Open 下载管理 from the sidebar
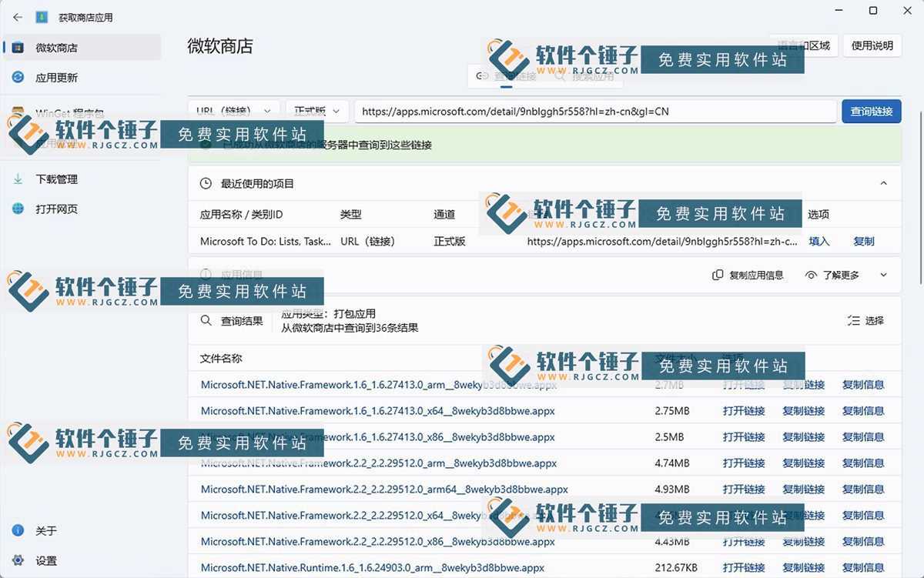Viewport: 924px width, 578px height. click(x=82, y=179)
